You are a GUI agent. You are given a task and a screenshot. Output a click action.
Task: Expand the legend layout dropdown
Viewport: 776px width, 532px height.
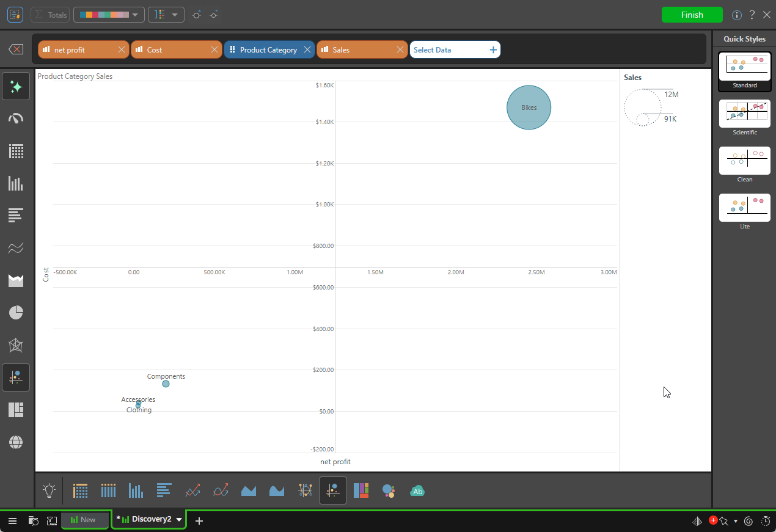tap(166, 15)
